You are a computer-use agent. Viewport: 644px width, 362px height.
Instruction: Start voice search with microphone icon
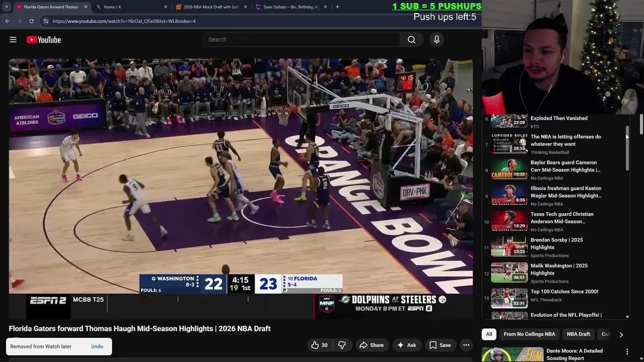point(437,40)
